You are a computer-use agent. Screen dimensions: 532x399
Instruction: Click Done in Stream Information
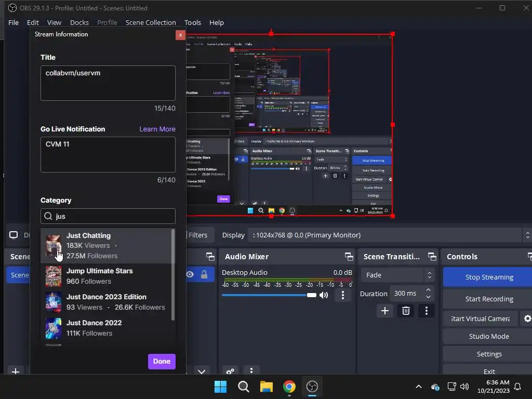pyautogui.click(x=162, y=362)
